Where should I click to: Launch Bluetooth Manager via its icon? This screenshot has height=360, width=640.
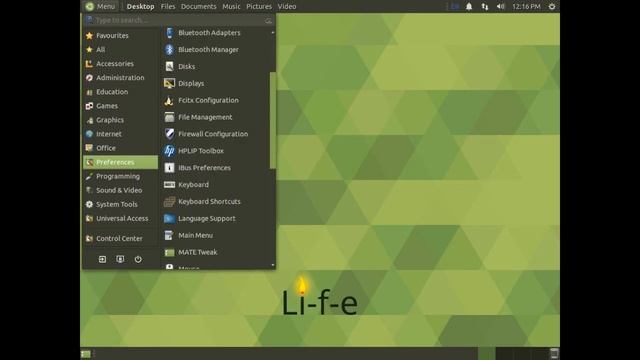[169, 49]
